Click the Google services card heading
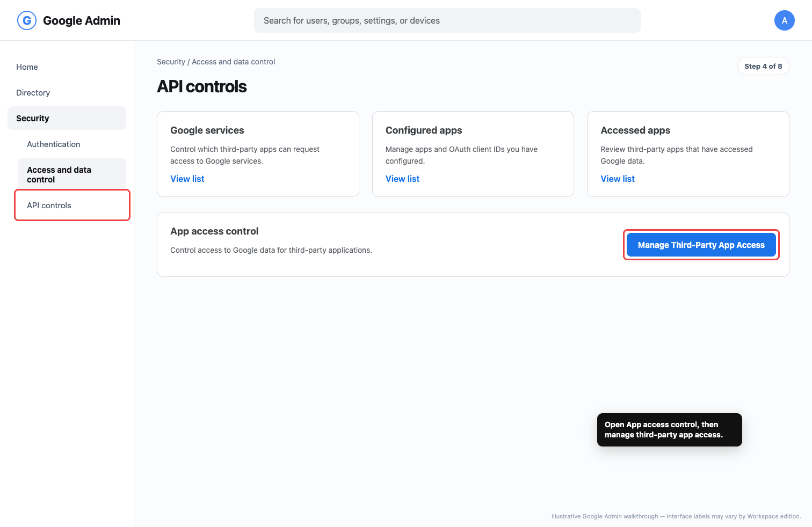The image size is (812, 527). [207, 130]
